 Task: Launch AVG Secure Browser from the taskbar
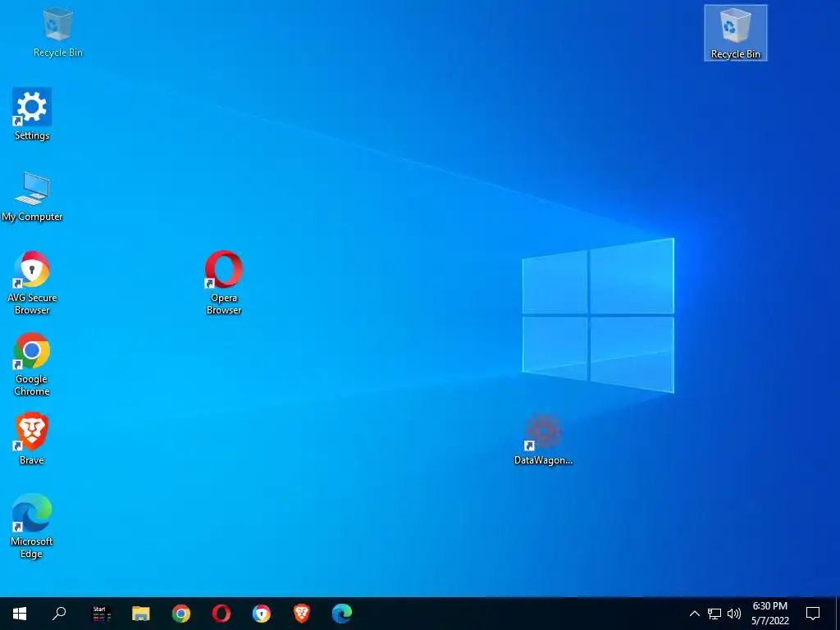point(262,614)
